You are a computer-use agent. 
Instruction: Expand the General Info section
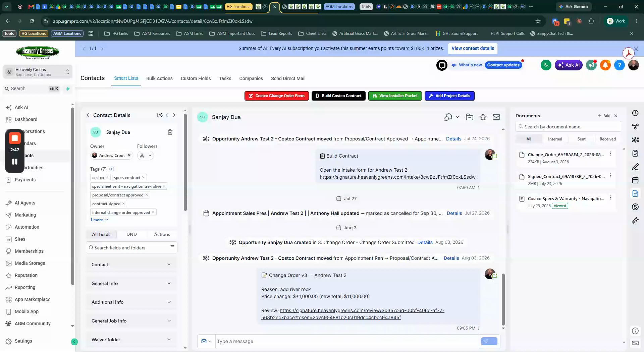click(131, 283)
